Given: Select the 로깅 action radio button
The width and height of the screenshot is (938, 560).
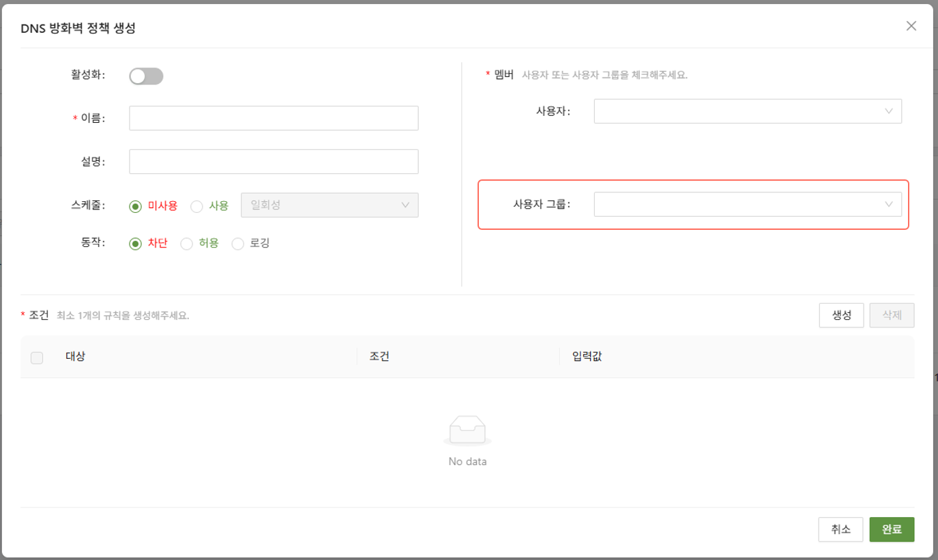Looking at the screenshot, I should pos(238,244).
